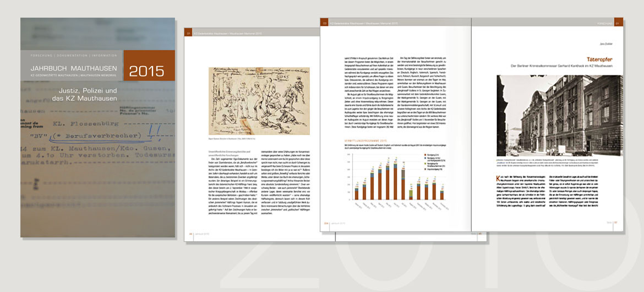Image resolution: width=644 pixels, height=292 pixels.
Task: Select the "JAHRBUCH MAUTHAUSEN" cover title
Action: point(74,68)
